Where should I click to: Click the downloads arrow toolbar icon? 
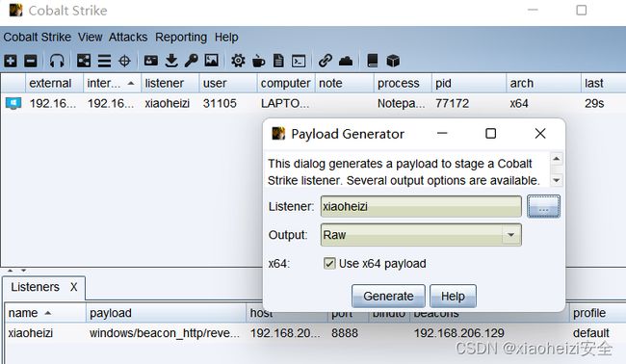click(171, 61)
